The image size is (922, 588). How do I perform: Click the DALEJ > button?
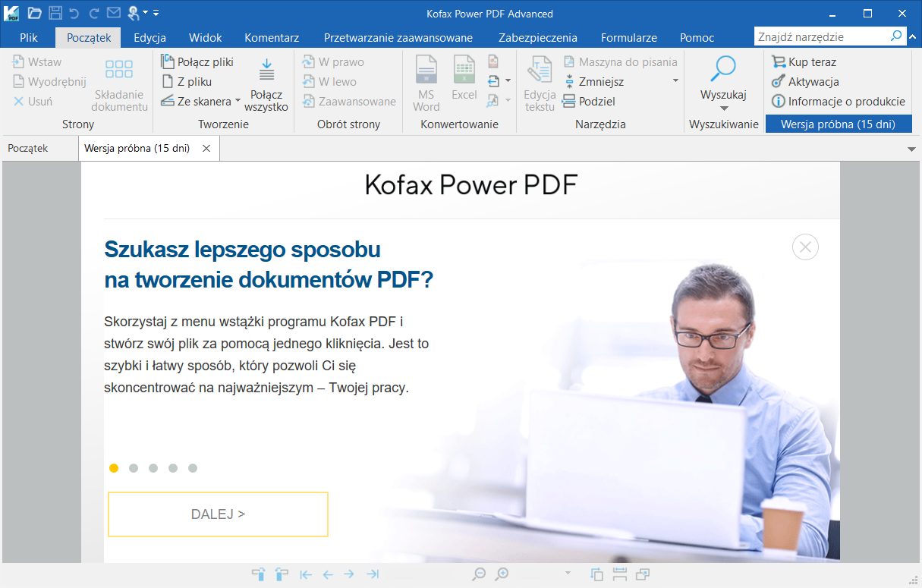pyautogui.click(x=218, y=514)
